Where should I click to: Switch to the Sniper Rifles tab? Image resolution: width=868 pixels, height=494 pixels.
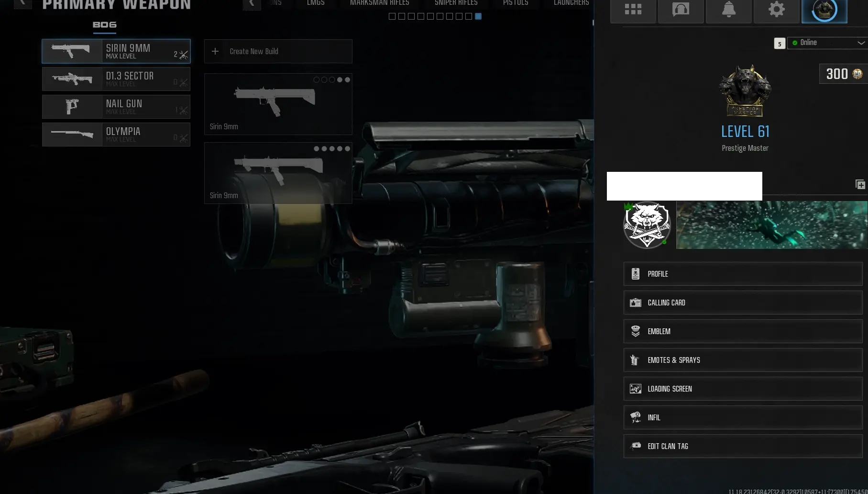(x=456, y=3)
